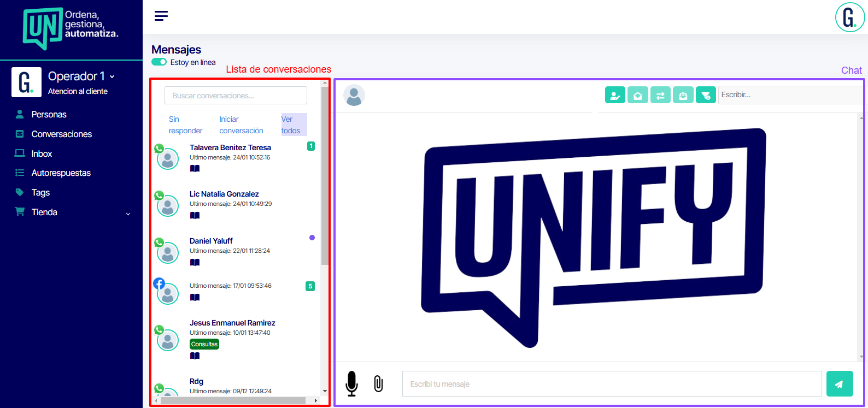Click the paperclip attachment icon
Screen dimensions: 868x408
coord(378,383)
